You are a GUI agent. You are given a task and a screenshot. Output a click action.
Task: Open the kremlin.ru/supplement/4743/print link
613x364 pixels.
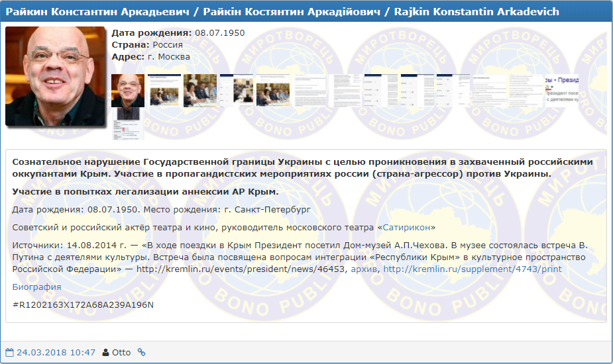pos(473,269)
